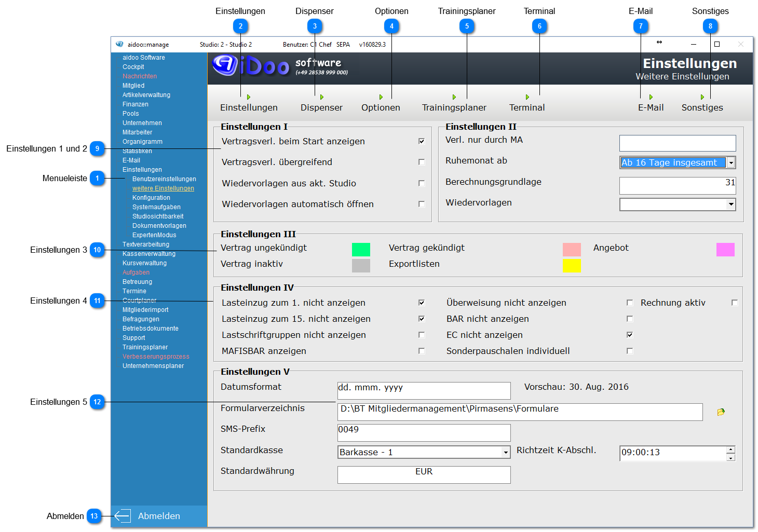Switch to the Terminal tab
Screen dimensions: 758x532
coord(527,107)
